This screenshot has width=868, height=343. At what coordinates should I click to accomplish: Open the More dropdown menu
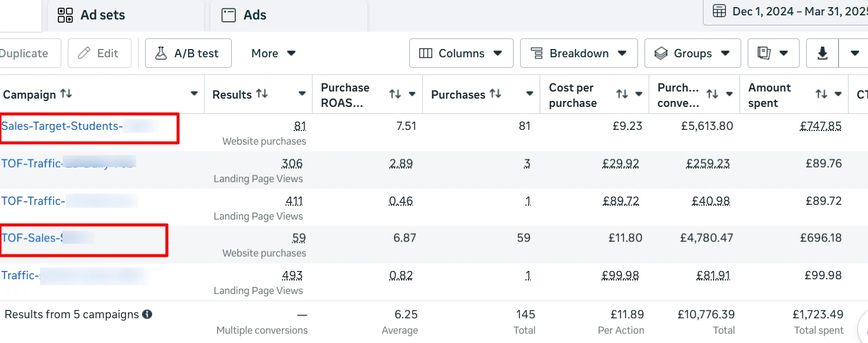click(x=273, y=53)
